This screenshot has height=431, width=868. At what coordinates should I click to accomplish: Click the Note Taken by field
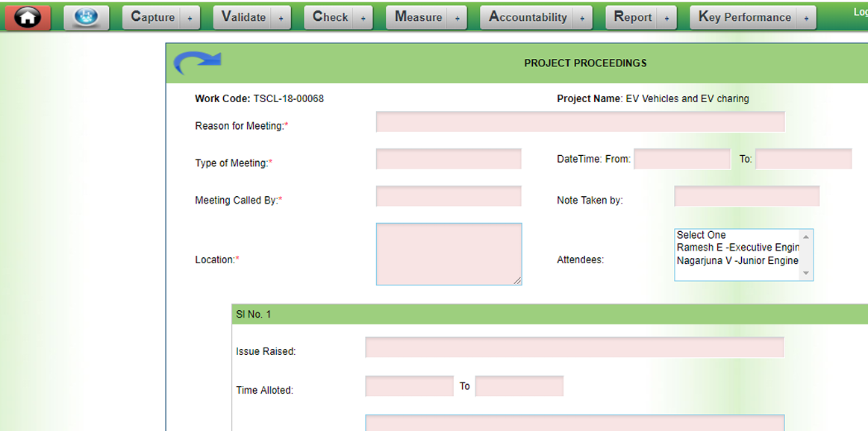746,196
